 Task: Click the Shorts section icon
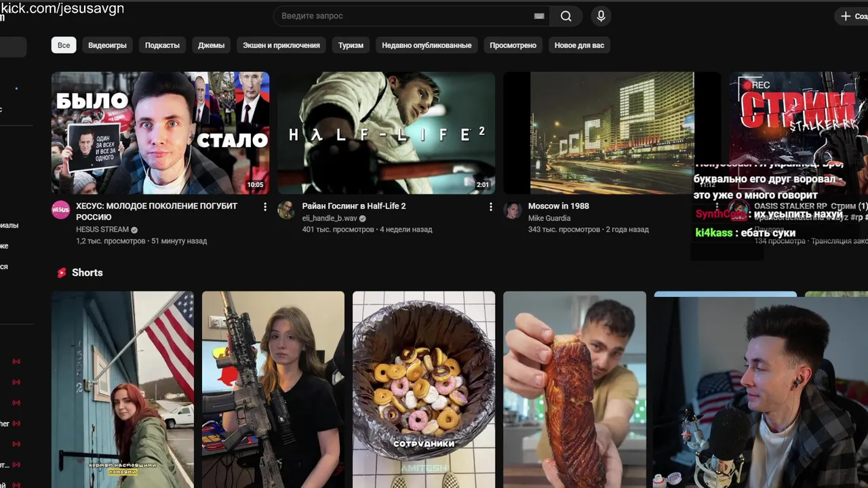tap(62, 272)
